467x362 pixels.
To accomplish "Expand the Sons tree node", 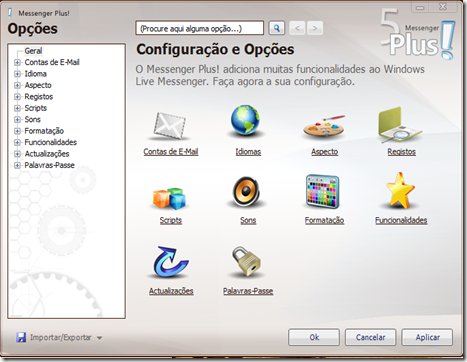I will click(17, 119).
